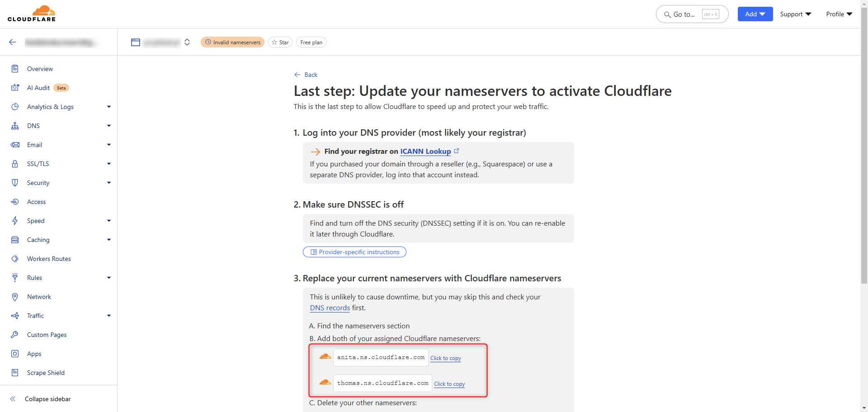Click the Back link above the heading
Image resolution: width=868 pixels, height=412 pixels.
pyautogui.click(x=306, y=75)
